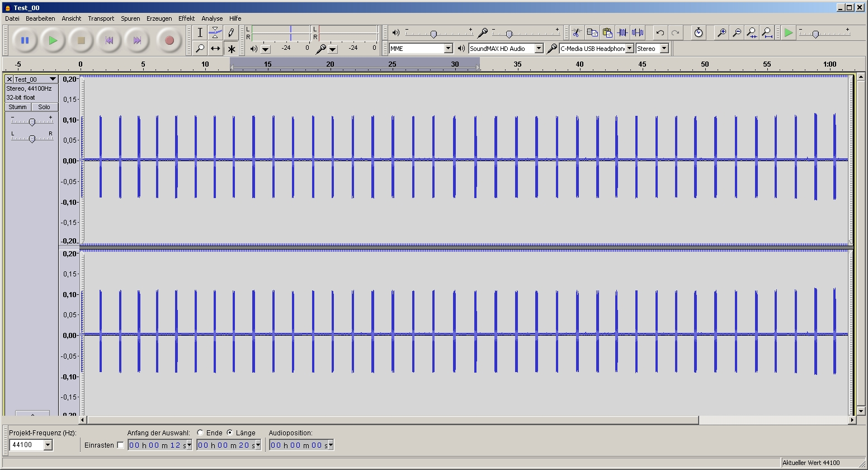Click the horizontal scrollbar below tracks
The width and height of the screenshot is (868, 470).
point(393,420)
